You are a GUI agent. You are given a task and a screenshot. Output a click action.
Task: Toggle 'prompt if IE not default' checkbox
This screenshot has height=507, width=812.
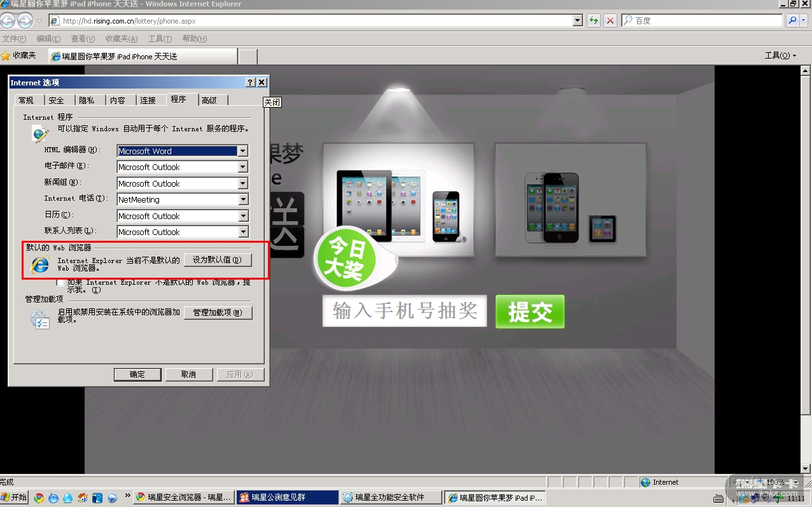60,283
